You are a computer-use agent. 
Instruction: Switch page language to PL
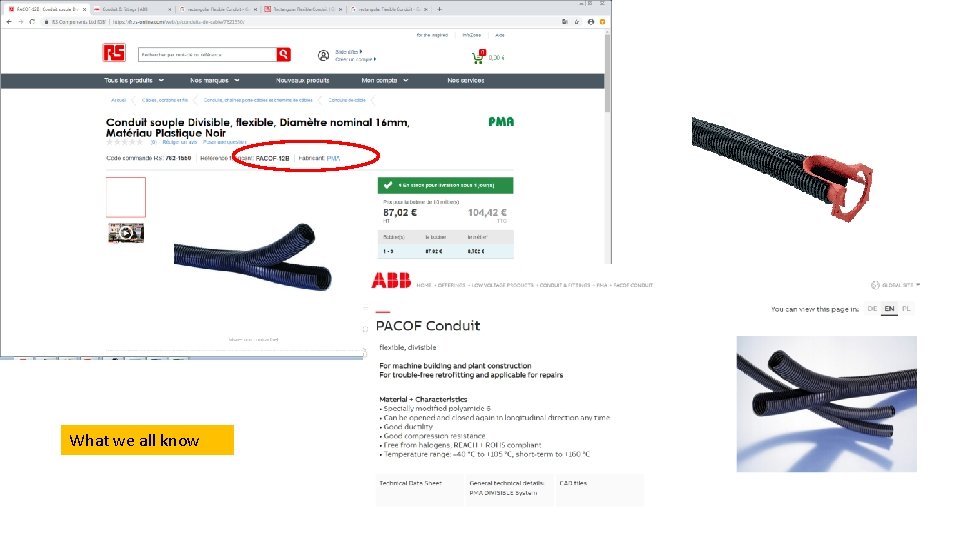pyautogui.click(x=906, y=309)
